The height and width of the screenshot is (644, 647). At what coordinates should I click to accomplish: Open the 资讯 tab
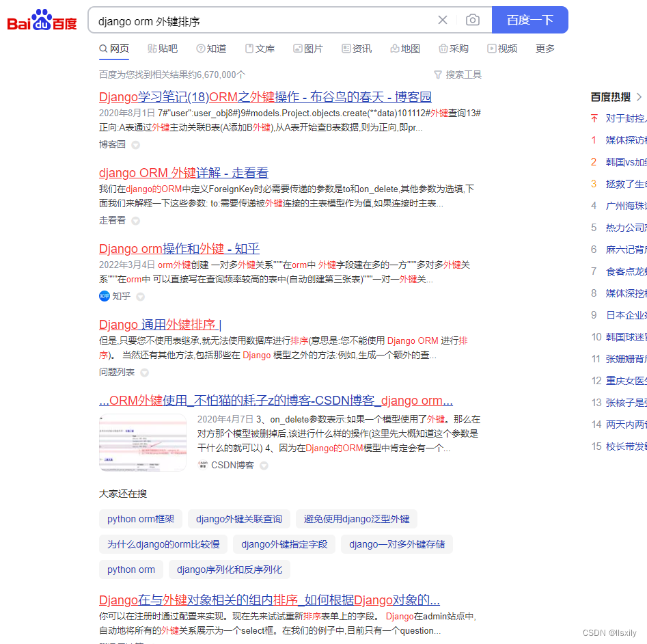point(357,49)
